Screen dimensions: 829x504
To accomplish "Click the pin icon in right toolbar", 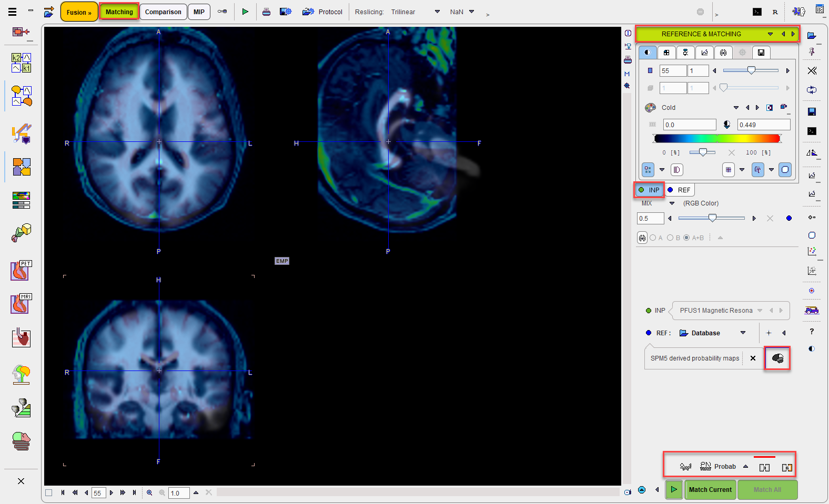I will [812, 52].
